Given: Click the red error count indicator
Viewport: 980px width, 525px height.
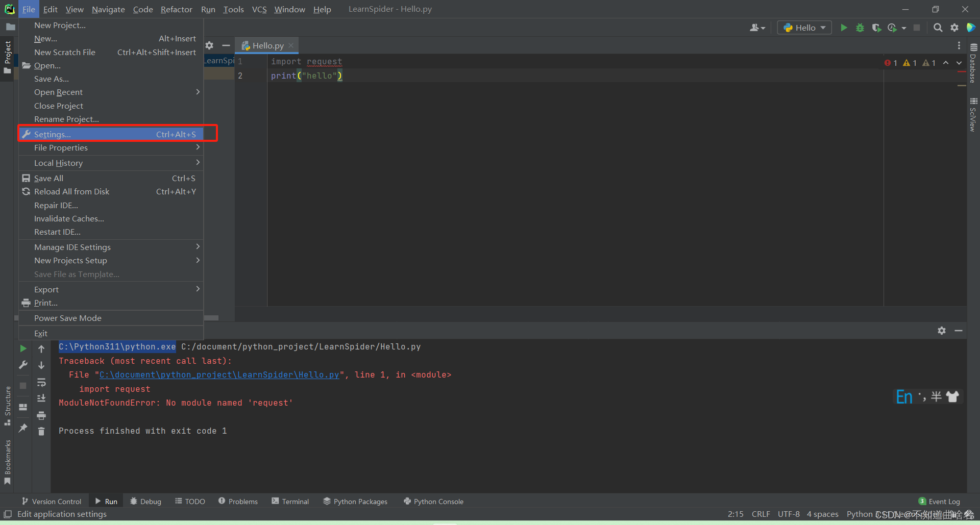Looking at the screenshot, I should 891,63.
